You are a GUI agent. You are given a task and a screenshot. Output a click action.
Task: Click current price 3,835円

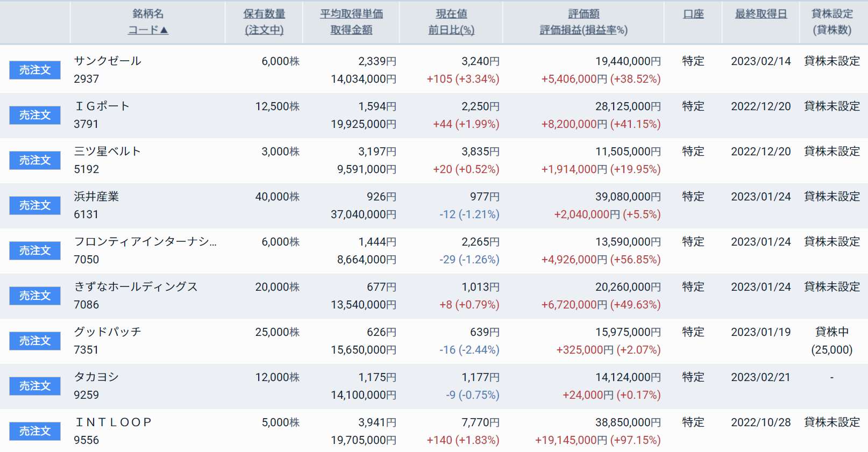[481, 152]
